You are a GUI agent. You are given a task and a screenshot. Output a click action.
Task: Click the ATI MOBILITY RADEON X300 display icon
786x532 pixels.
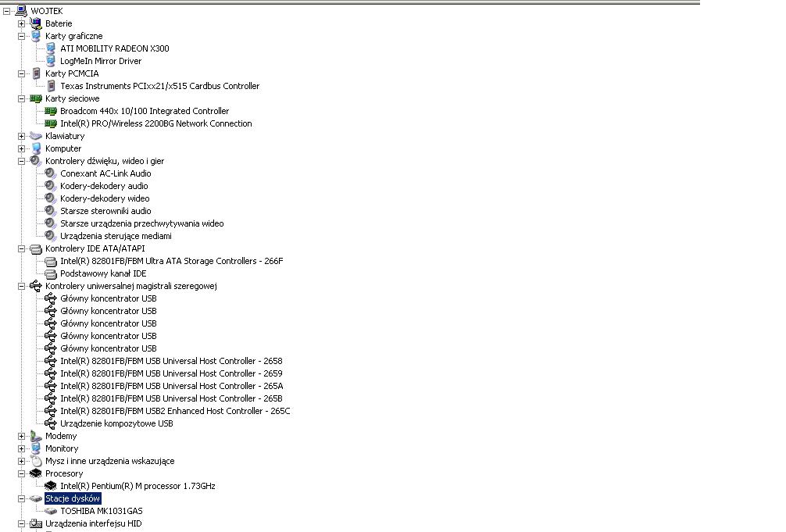click(51, 48)
